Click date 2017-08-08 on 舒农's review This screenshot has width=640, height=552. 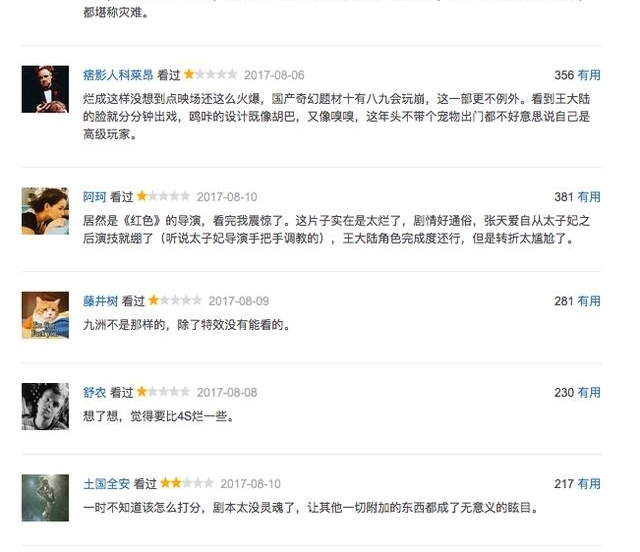227,393
